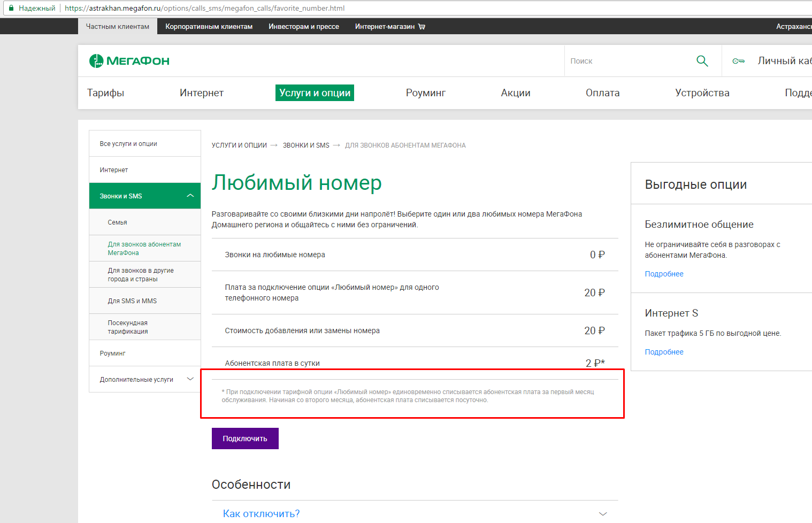Select Семья in sidebar
Viewport: 812px width, 523px height.
click(x=145, y=222)
